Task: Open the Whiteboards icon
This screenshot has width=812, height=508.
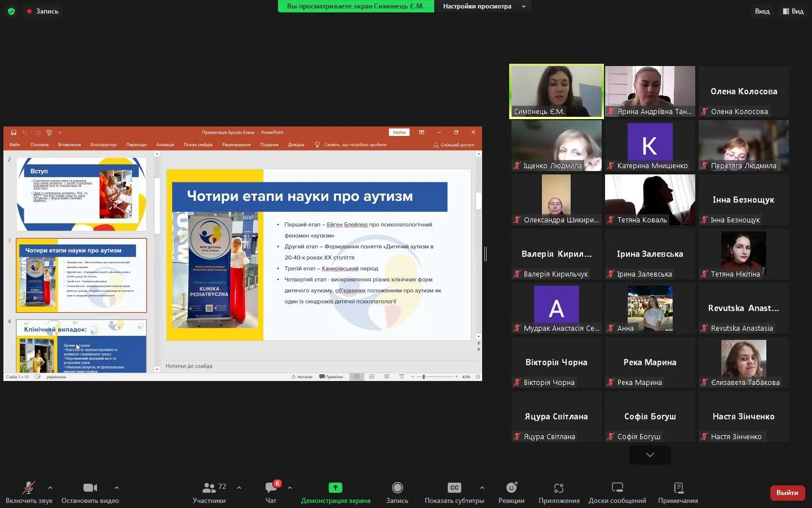Action: [x=617, y=488]
